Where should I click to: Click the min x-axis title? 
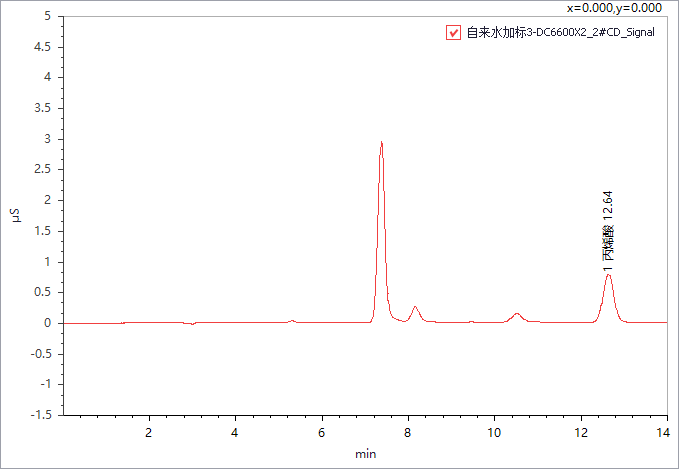365,454
